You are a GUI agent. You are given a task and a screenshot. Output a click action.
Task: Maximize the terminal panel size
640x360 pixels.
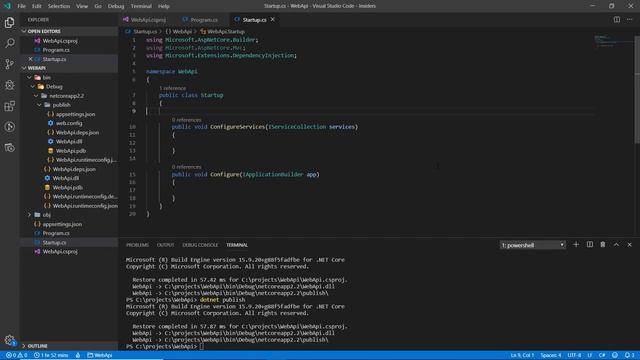pos(616,244)
